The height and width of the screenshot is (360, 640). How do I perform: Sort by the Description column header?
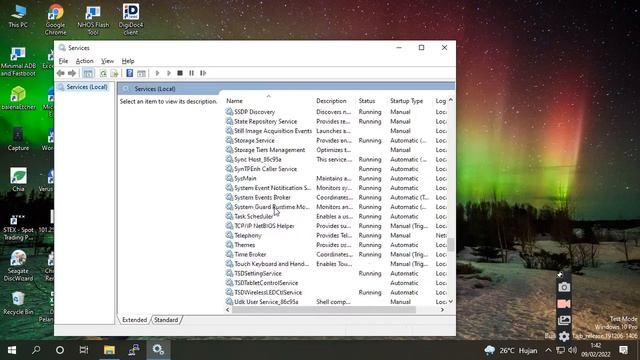331,101
